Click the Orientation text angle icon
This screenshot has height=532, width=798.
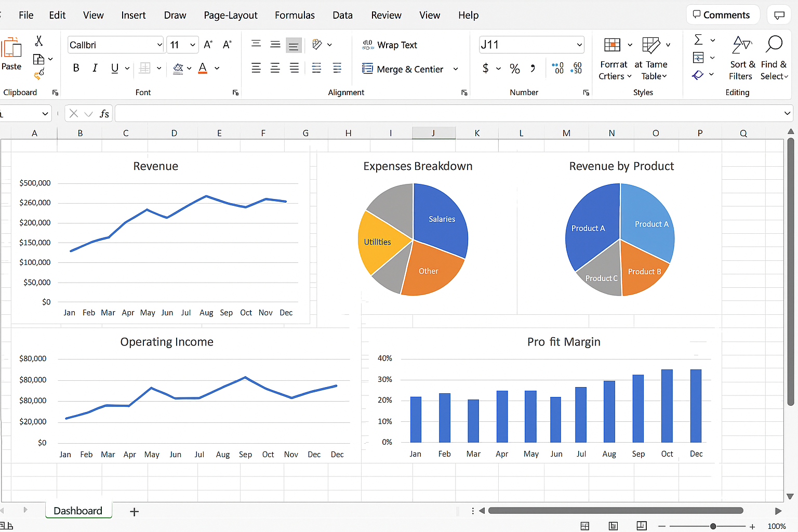tap(317, 45)
